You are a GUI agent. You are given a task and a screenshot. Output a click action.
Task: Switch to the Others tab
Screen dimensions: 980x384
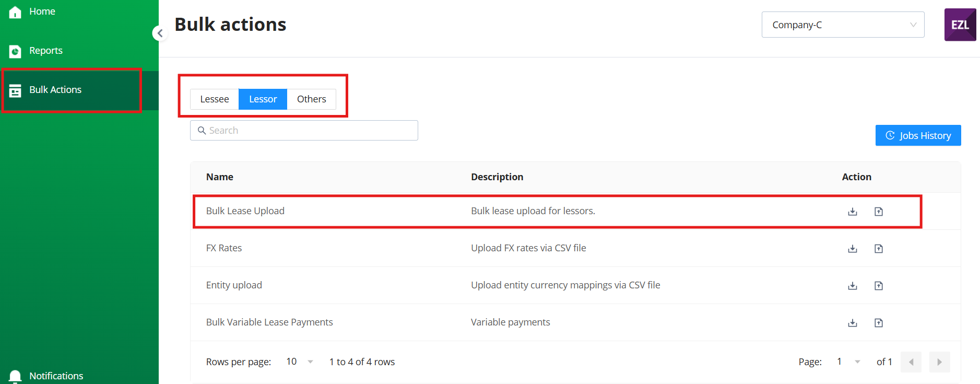coord(312,99)
